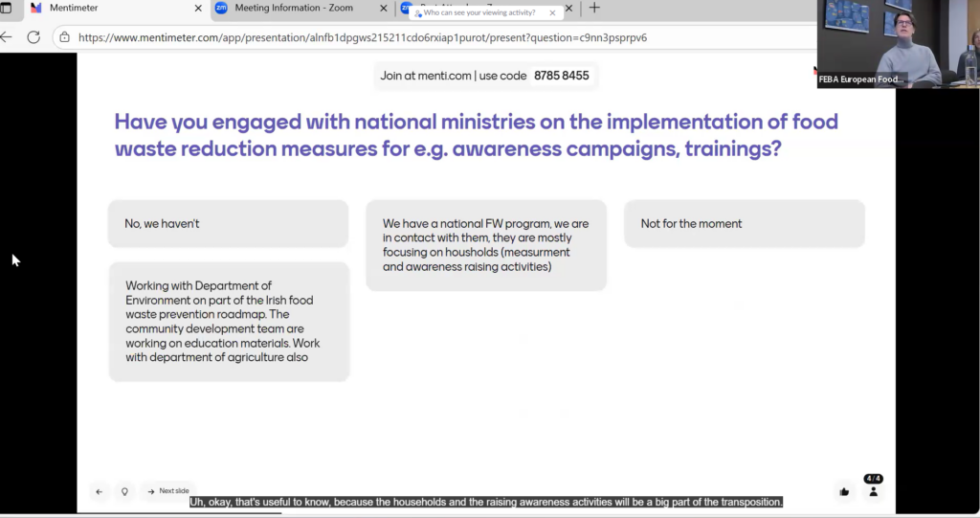Advance with the Next slide button
The height and width of the screenshot is (518, 980).
click(168, 491)
